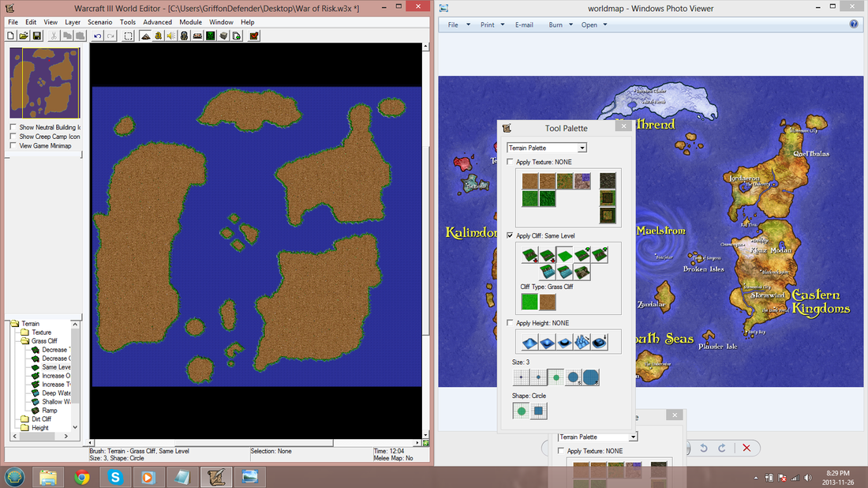This screenshot has height=488, width=868.
Task: Select the Circle brush shape
Action: 521,411
